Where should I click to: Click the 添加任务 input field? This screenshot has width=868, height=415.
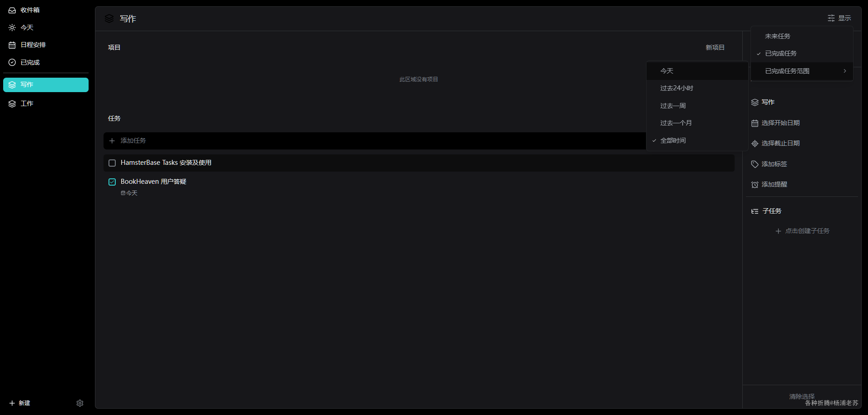coord(375,141)
